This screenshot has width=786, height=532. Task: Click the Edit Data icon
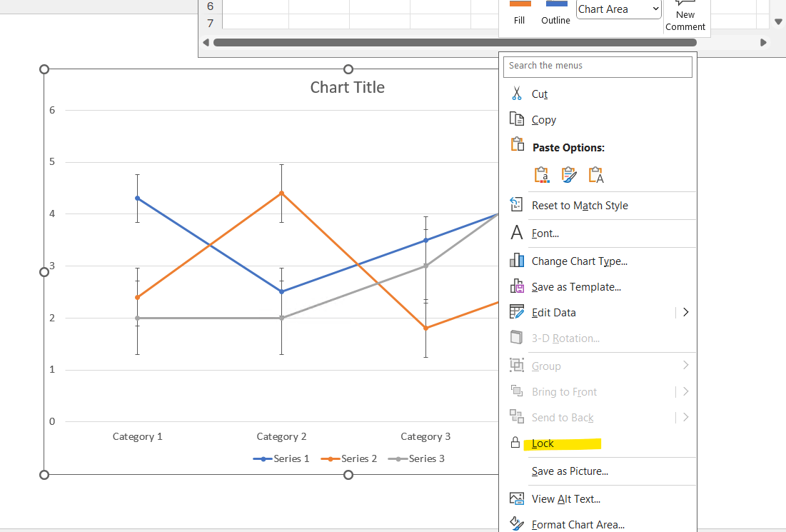click(516, 312)
